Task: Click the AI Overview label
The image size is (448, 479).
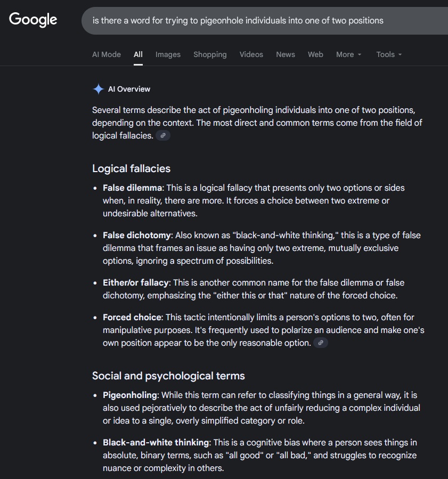Action: 129,89
